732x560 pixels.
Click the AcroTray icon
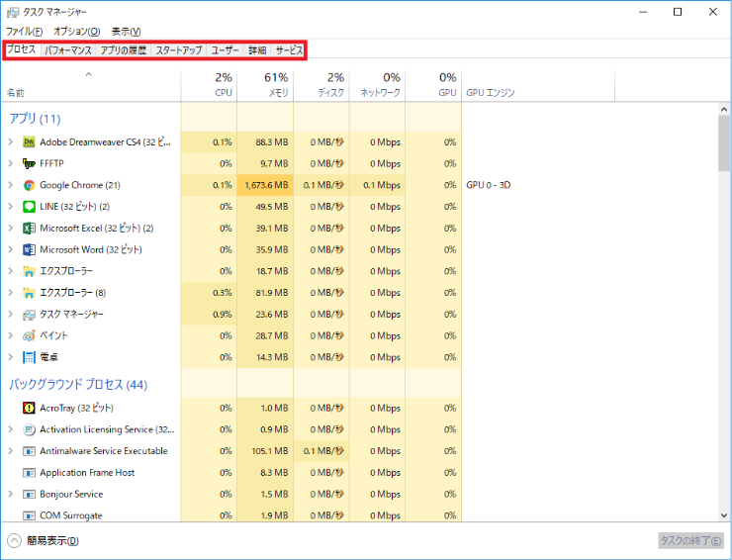pos(29,409)
